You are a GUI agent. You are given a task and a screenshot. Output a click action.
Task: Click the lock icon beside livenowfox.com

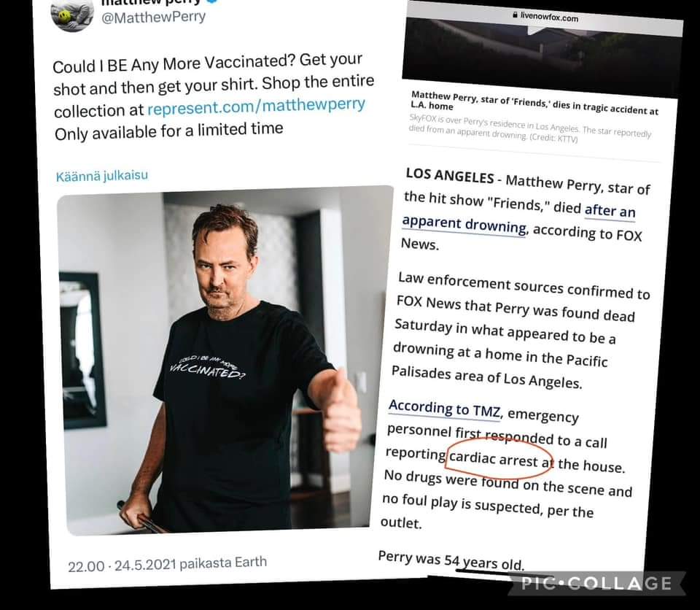point(516,13)
